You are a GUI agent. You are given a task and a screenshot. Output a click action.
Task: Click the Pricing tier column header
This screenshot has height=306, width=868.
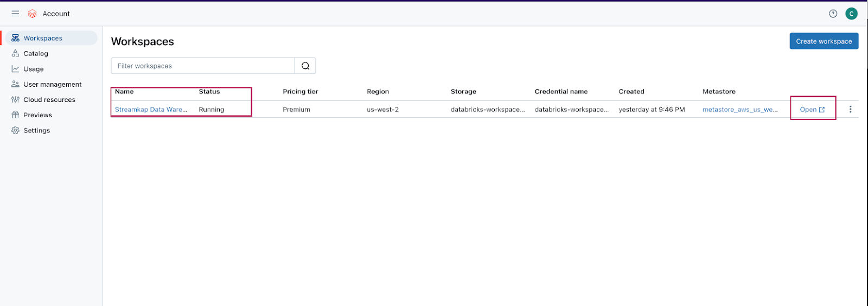point(301,92)
